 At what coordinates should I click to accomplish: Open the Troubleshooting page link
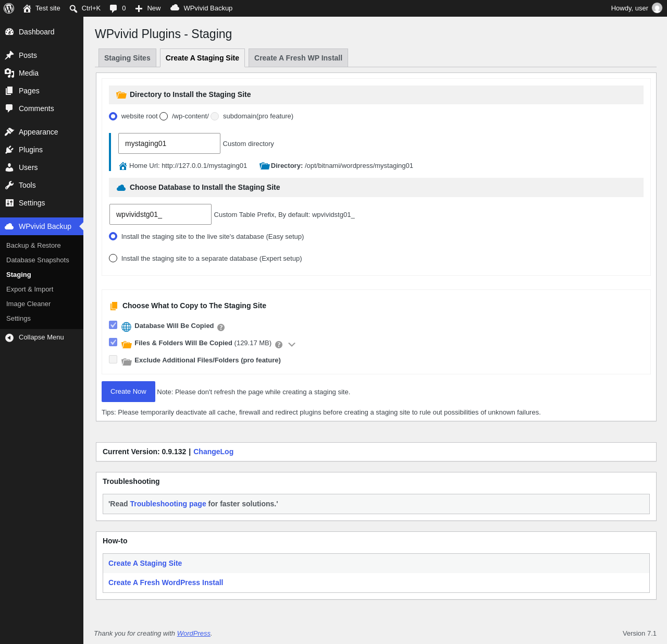point(168,504)
